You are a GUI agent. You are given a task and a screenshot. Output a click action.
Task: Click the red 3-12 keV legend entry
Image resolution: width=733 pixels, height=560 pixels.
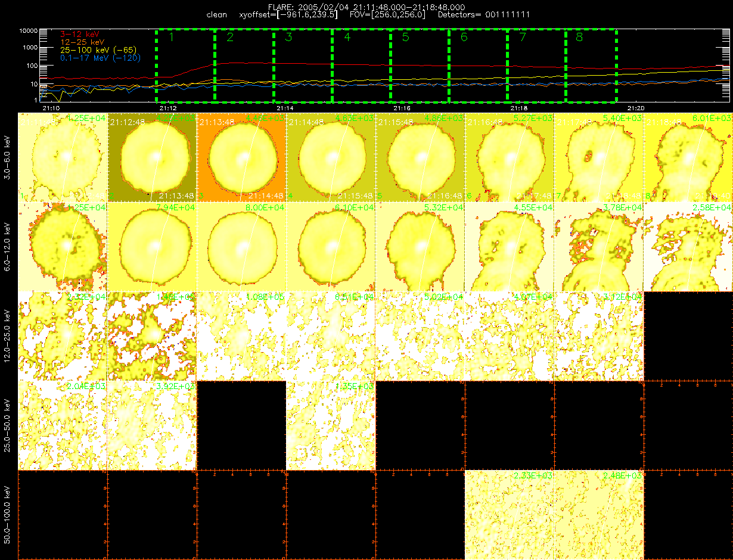point(79,35)
